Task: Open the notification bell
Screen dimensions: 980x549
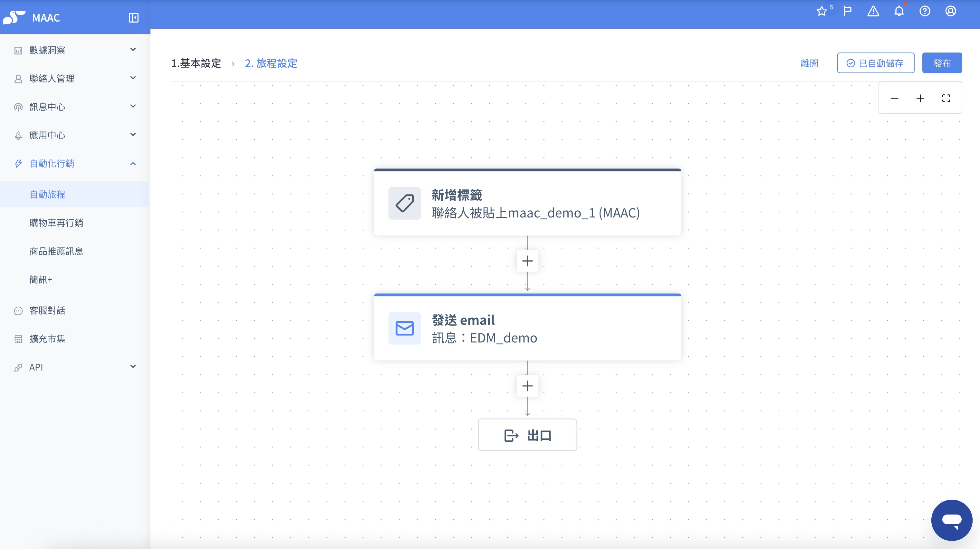Action: [x=899, y=11]
